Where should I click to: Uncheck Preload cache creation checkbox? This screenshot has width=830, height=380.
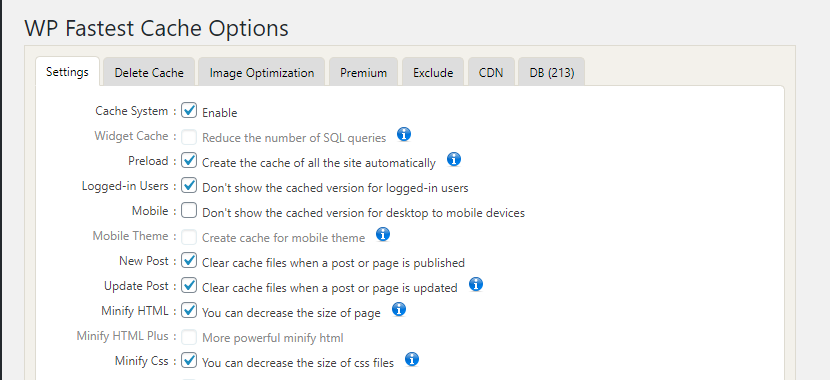189,160
